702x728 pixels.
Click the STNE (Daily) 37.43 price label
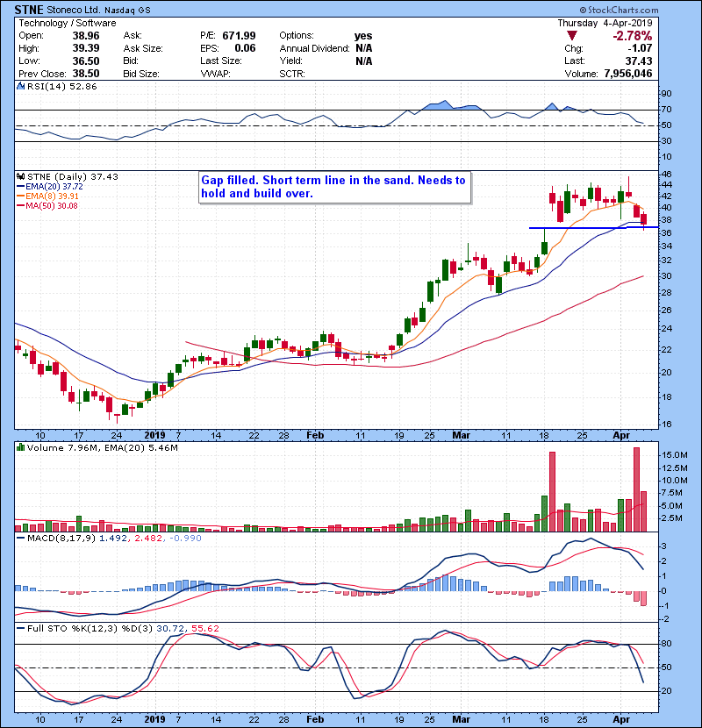pyautogui.click(x=73, y=176)
